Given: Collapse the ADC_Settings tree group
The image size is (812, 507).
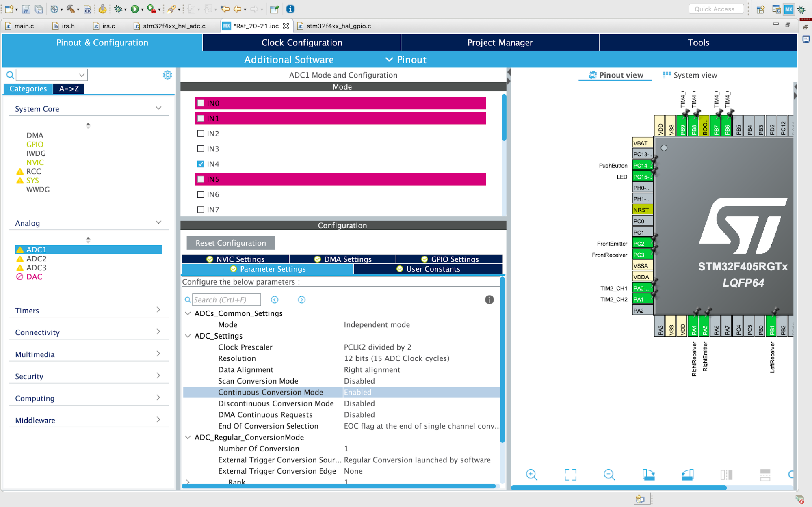Looking at the screenshot, I should pos(188,336).
